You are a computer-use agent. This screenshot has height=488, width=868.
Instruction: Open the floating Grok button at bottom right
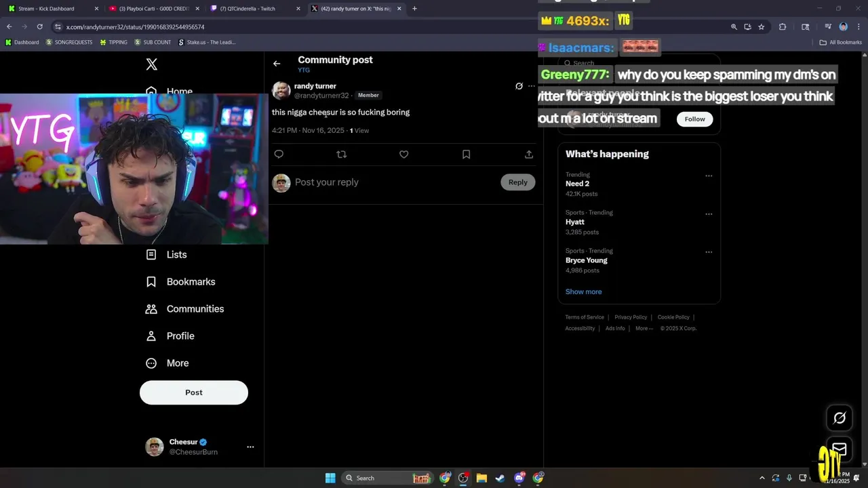pyautogui.click(x=840, y=418)
